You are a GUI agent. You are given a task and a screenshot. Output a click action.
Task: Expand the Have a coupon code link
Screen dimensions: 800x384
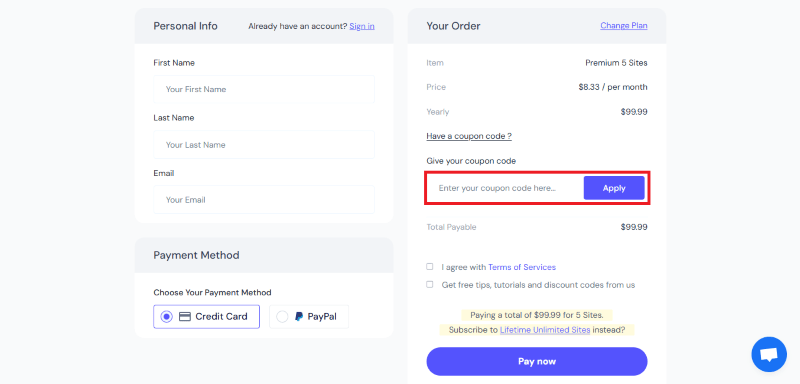[469, 136]
